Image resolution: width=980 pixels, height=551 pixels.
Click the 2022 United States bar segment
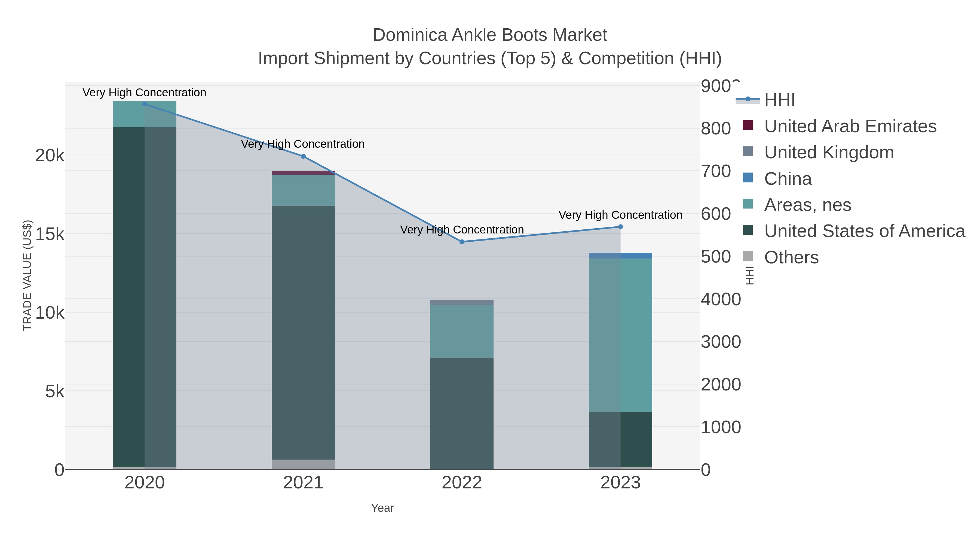(x=462, y=413)
